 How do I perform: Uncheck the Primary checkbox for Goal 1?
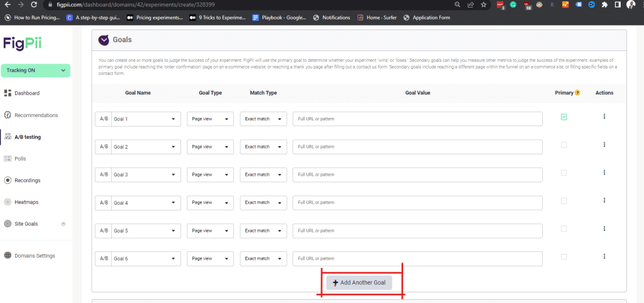pos(564,117)
